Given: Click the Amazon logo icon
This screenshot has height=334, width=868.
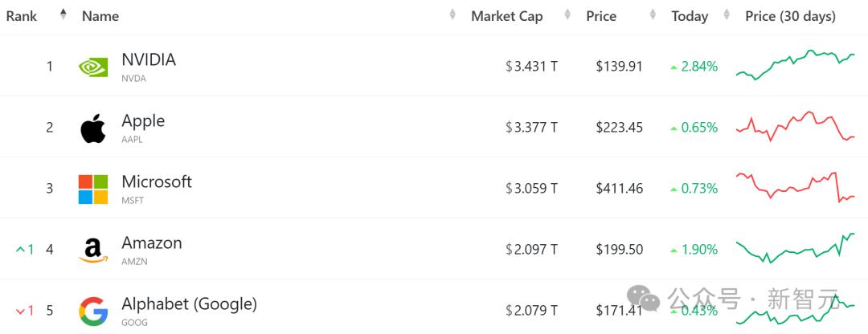Looking at the screenshot, I should click(93, 250).
